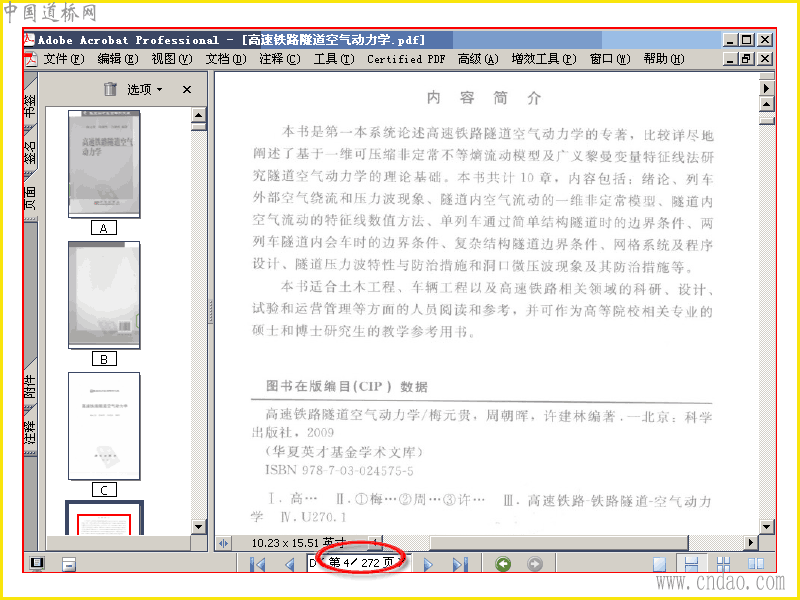Open the 选项 options dropdown

pyautogui.click(x=144, y=89)
